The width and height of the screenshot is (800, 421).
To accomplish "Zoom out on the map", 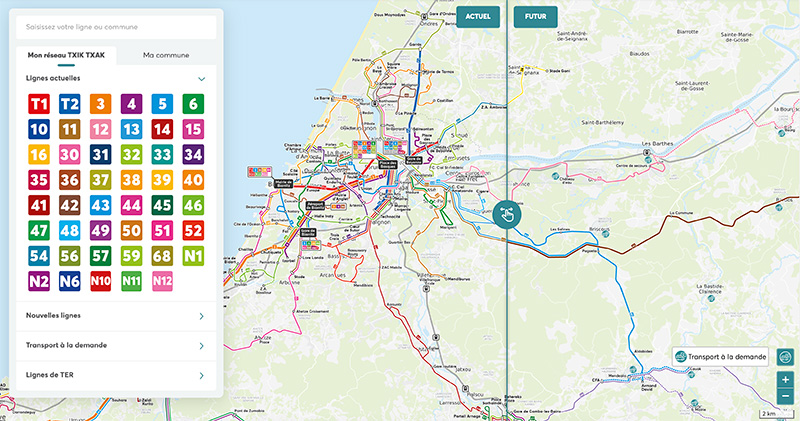I will [x=785, y=397].
